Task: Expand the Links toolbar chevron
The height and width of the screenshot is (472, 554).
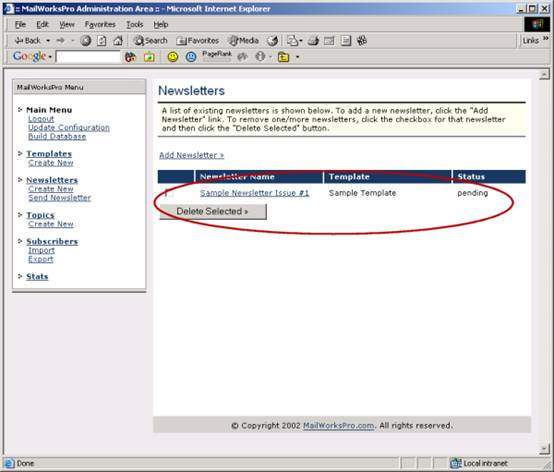Action: [546, 38]
